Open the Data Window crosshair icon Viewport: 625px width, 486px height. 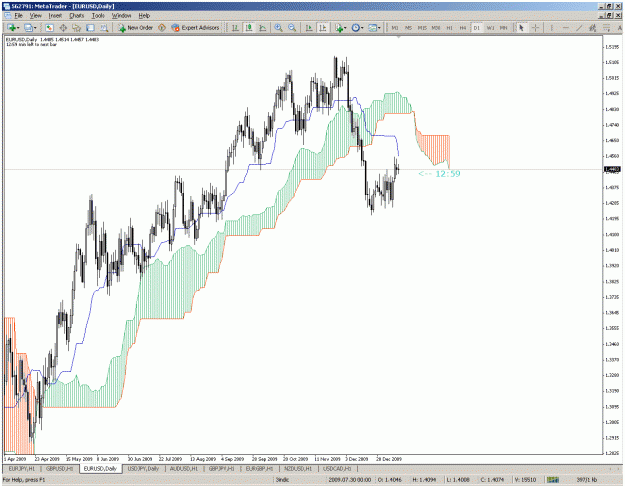point(63,28)
